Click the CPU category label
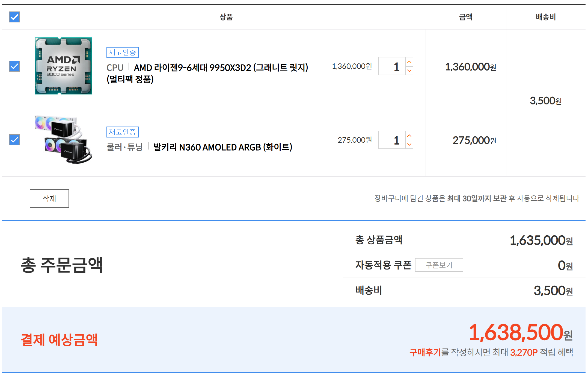Viewport: 588px width, 375px height. pos(115,68)
